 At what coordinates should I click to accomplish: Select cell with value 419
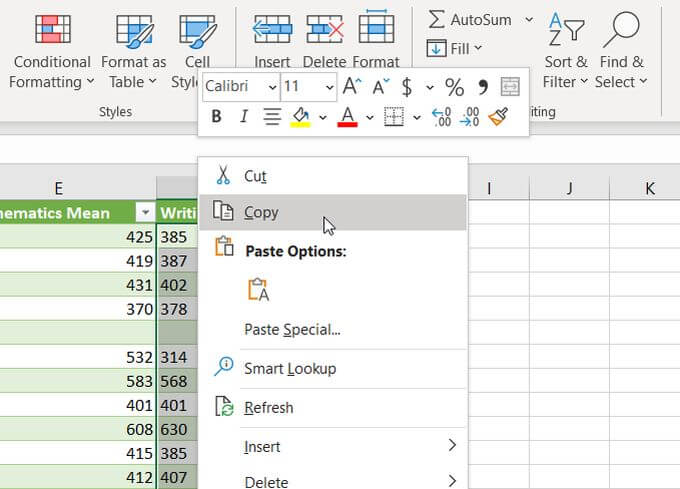click(x=78, y=261)
